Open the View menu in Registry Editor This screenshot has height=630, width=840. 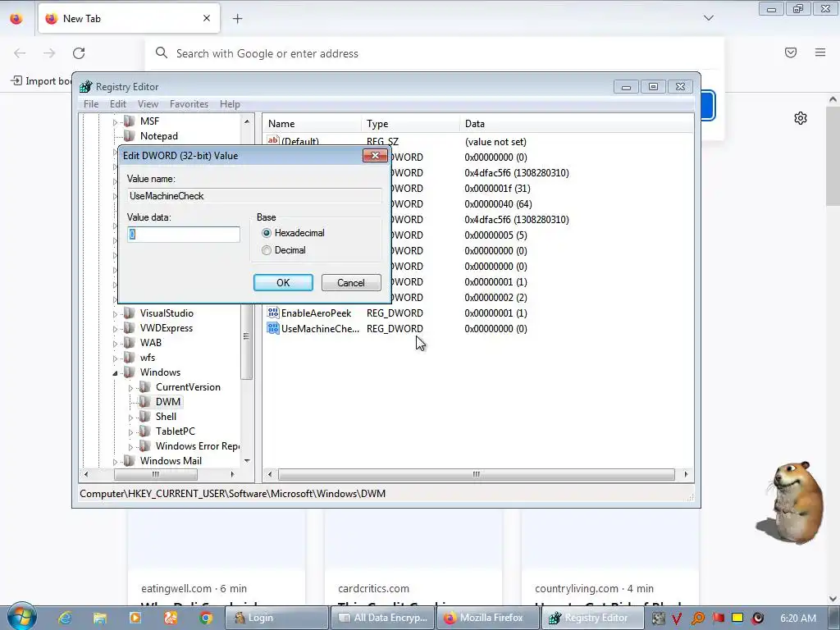(x=148, y=104)
